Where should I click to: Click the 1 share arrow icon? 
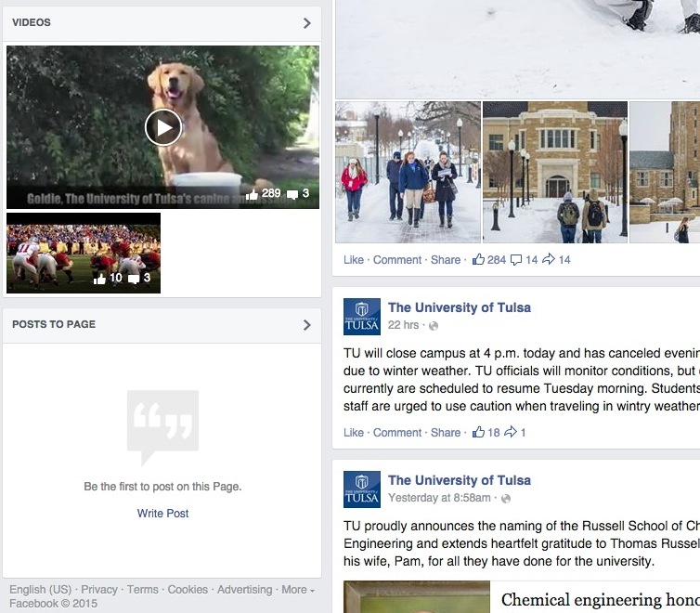(511, 432)
